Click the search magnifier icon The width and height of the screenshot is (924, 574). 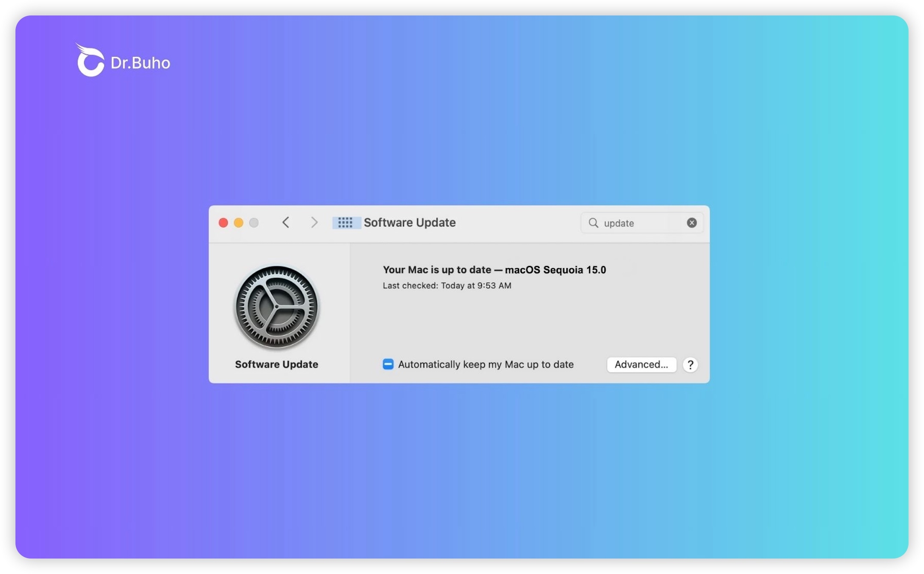click(593, 223)
